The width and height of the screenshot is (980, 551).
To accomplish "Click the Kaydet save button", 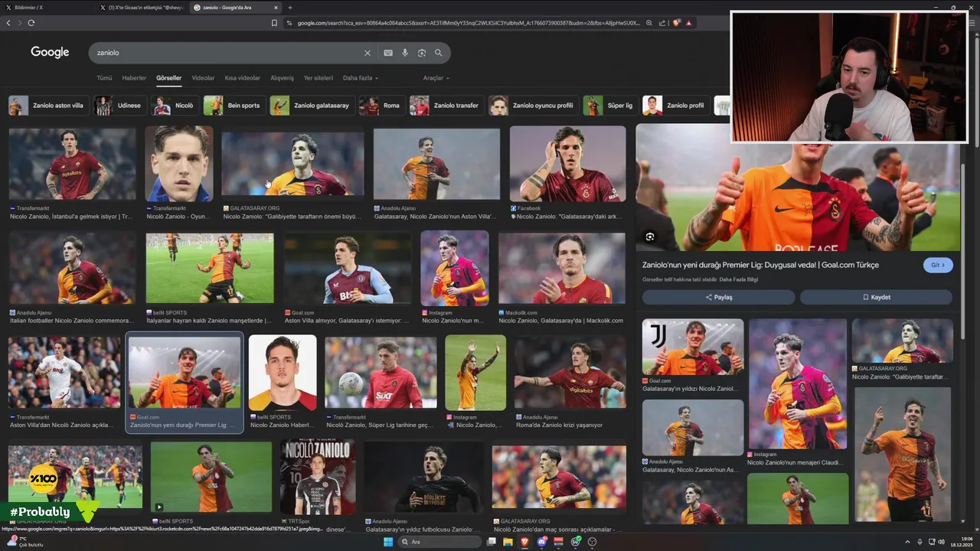I will [876, 297].
